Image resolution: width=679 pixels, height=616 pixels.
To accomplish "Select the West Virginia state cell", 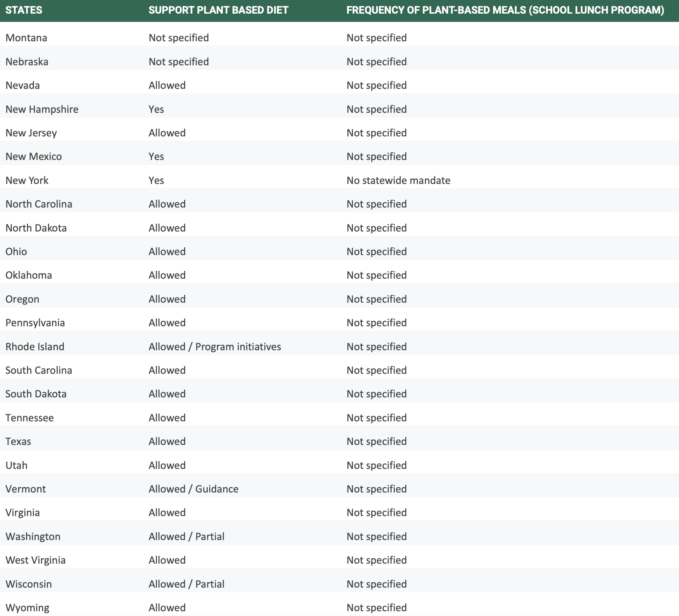I will point(35,560).
